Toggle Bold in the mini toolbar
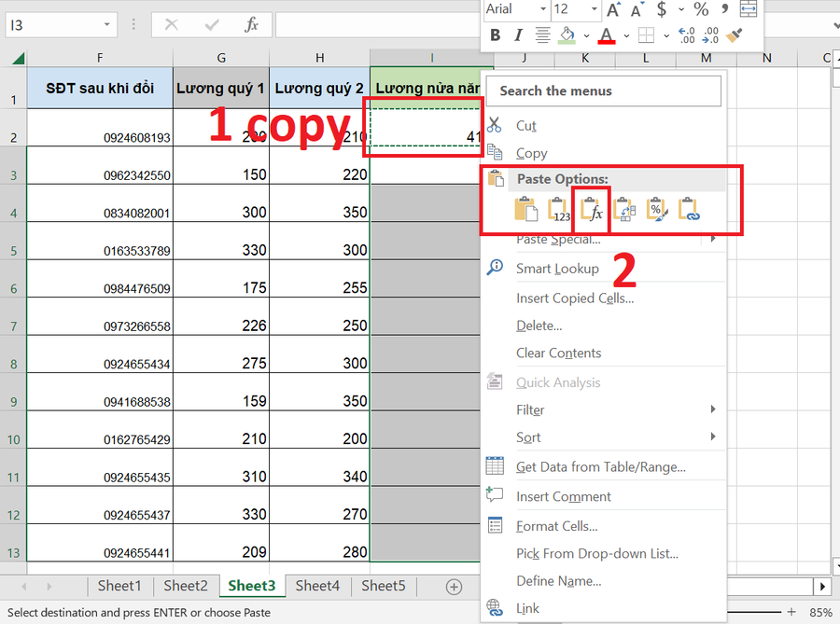The image size is (840, 624). tap(495, 35)
